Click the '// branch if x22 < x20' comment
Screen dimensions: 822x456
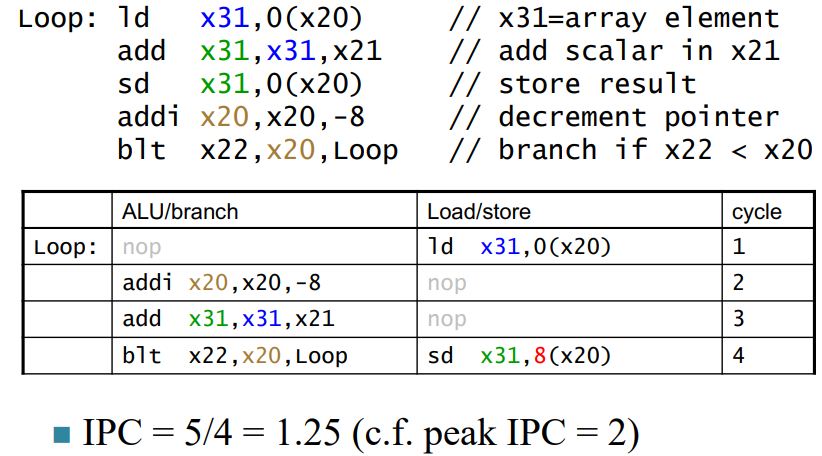(630, 150)
